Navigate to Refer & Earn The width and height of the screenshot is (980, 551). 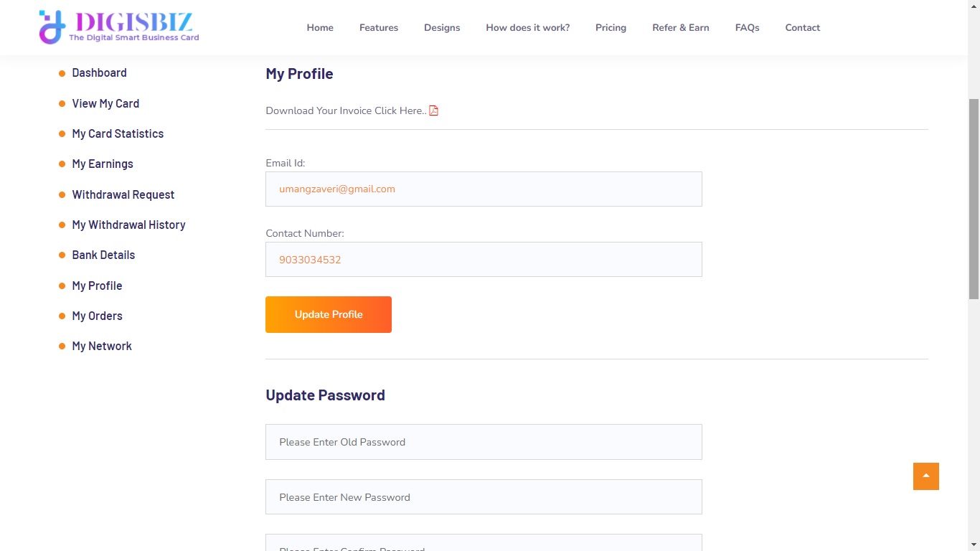tap(680, 28)
